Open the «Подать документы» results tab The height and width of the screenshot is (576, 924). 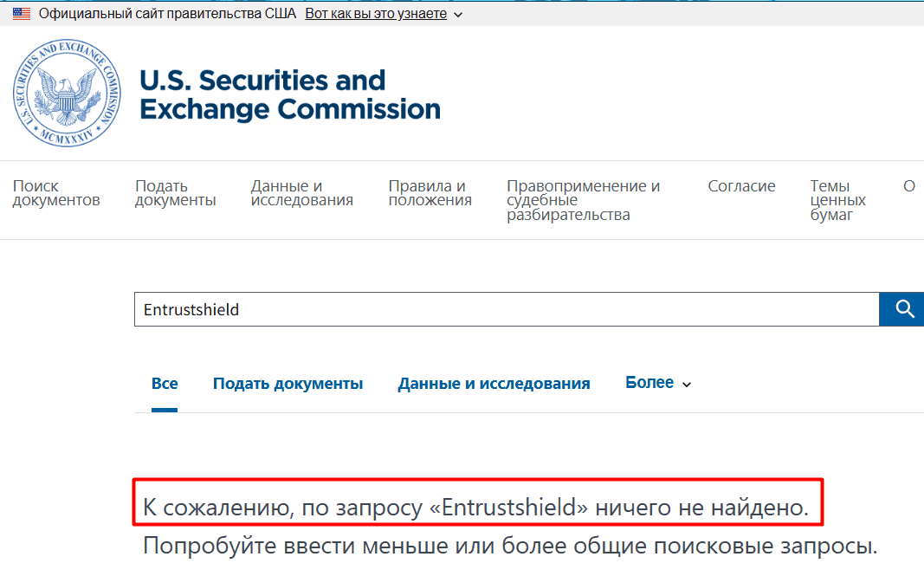(288, 382)
